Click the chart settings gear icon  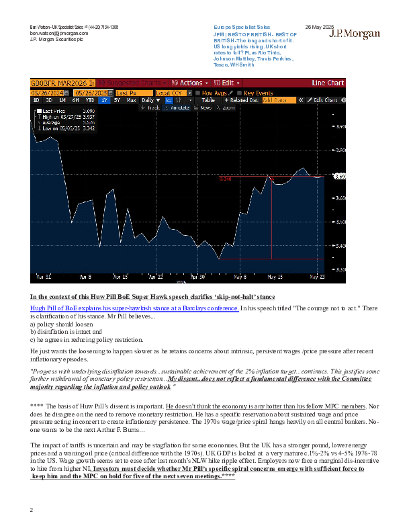tap(343, 100)
